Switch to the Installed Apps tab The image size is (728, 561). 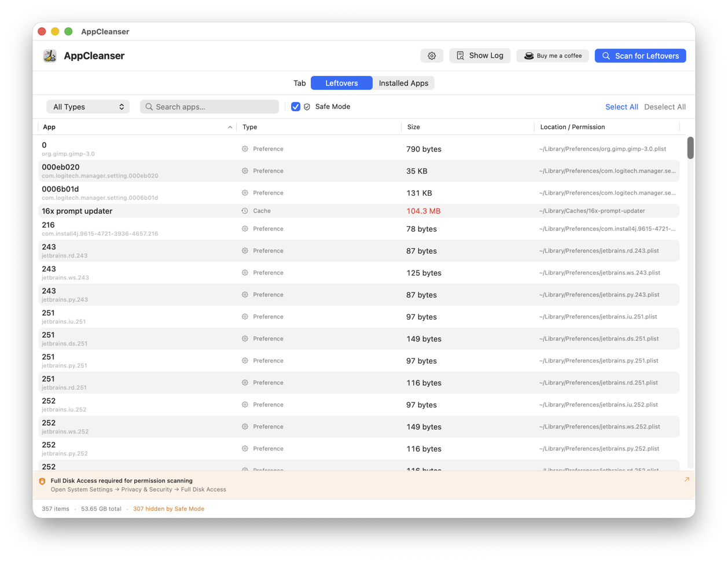[403, 83]
